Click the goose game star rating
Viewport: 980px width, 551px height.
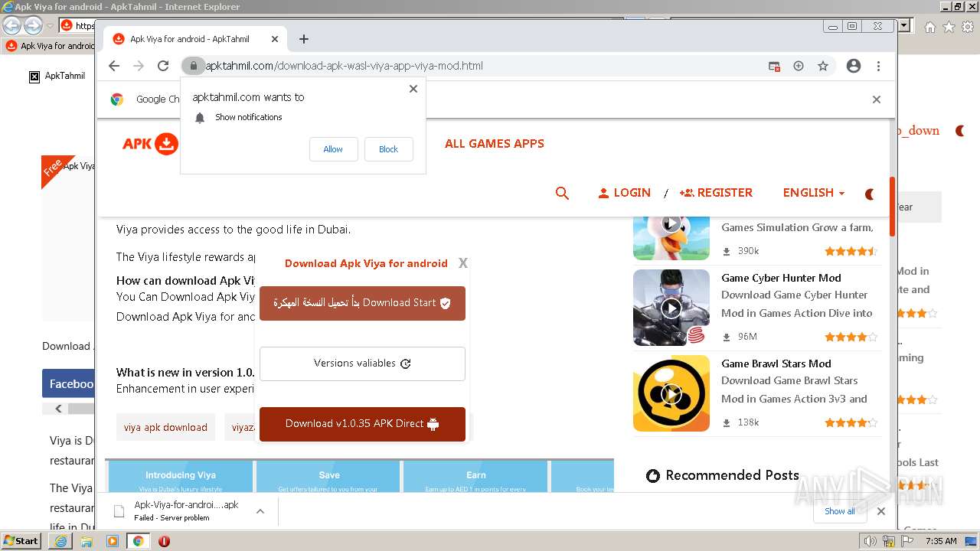(x=851, y=251)
